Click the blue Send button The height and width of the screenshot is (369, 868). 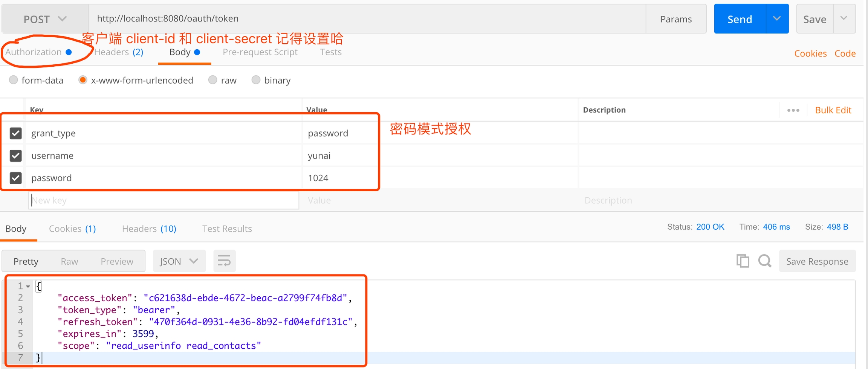click(740, 19)
